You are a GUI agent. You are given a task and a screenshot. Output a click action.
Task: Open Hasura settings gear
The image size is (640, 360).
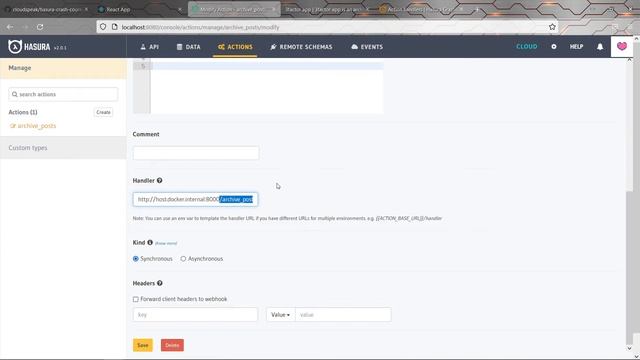pos(554,47)
